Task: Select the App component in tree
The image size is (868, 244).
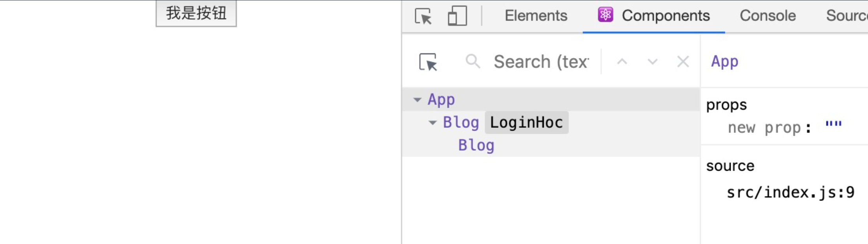Action: [441, 100]
